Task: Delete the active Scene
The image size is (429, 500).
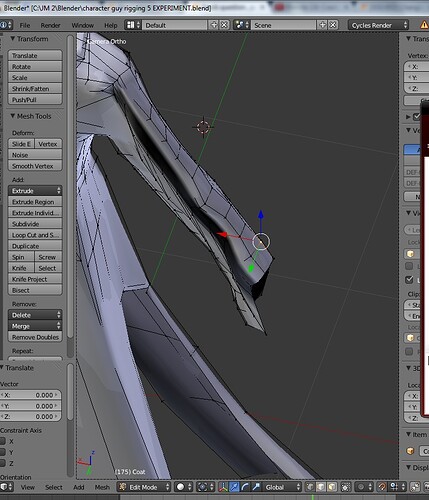Action: (333, 25)
